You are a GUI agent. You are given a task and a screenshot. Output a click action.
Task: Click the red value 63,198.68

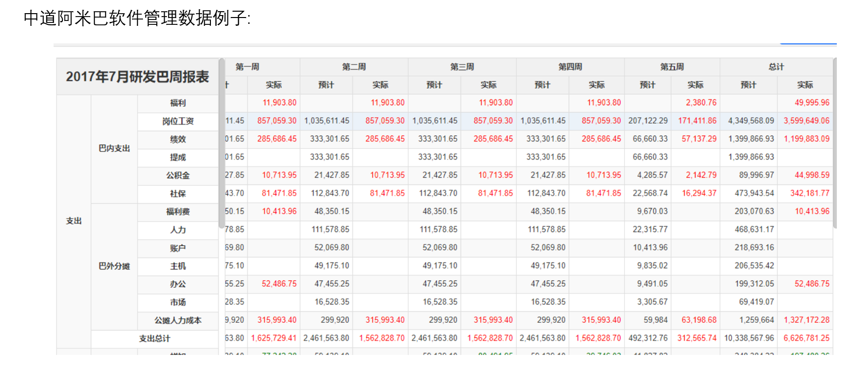(696, 320)
